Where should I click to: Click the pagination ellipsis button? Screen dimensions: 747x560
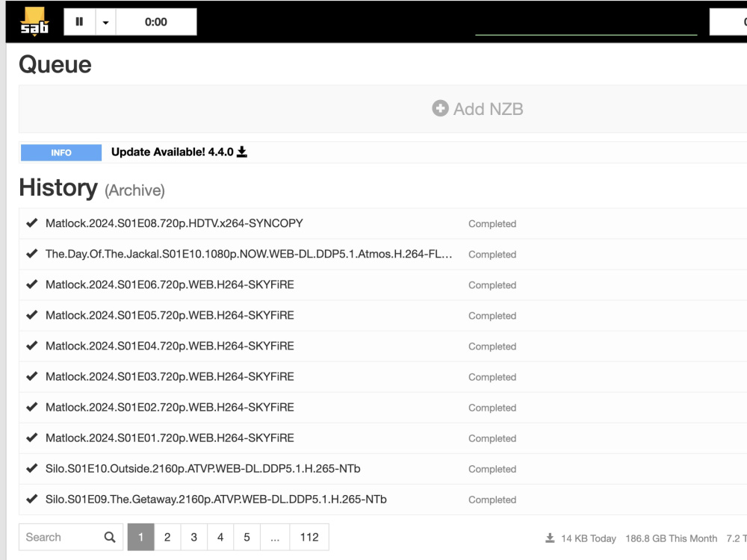pos(275,537)
